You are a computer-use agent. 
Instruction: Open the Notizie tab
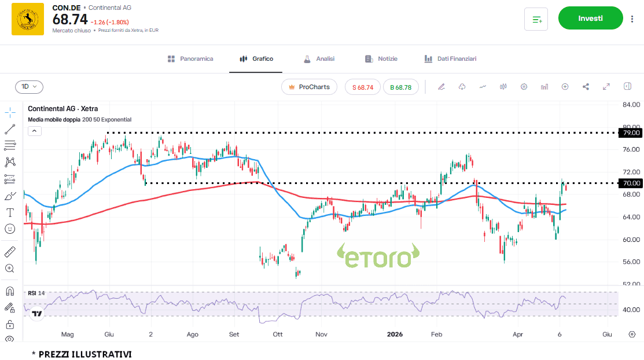coord(381,59)
